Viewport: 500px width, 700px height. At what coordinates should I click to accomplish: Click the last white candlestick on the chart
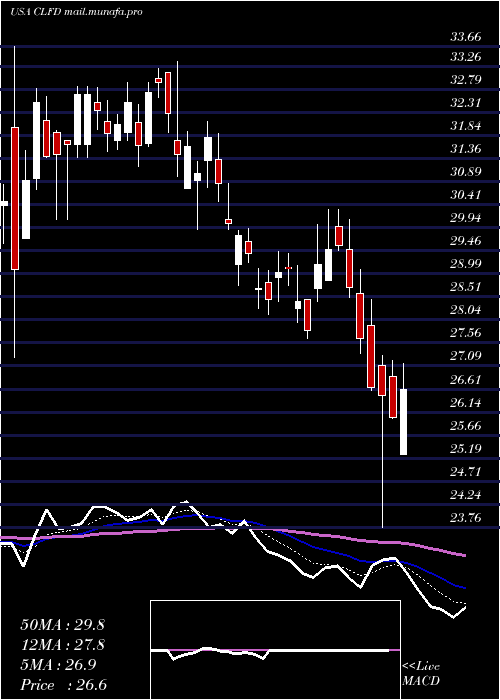(x=403, y=422)
